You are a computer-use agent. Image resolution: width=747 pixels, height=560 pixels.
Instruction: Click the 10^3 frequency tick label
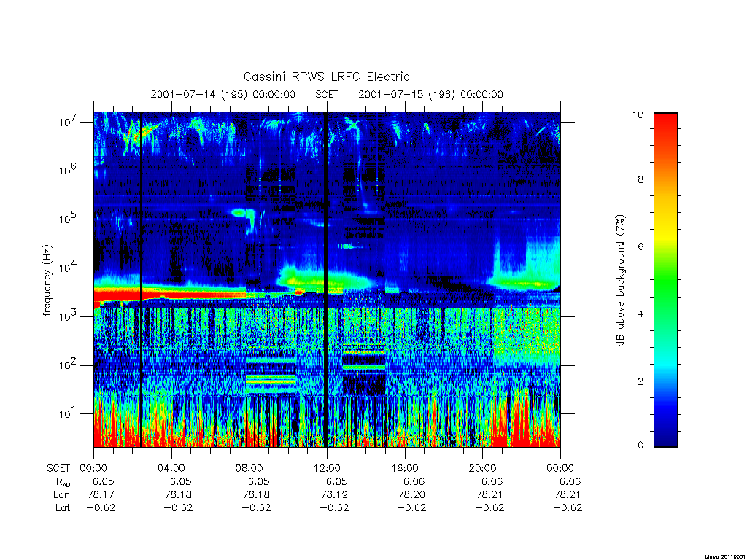click(x=69, y=315)
